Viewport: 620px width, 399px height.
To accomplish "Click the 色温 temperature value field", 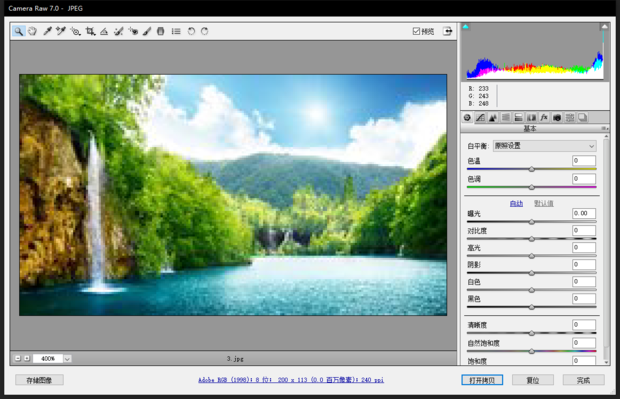I will coord(584,161).
